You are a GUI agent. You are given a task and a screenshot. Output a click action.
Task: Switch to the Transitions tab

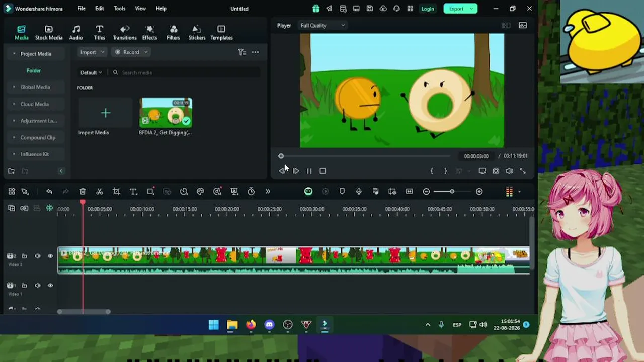click(x=125, y=33)
